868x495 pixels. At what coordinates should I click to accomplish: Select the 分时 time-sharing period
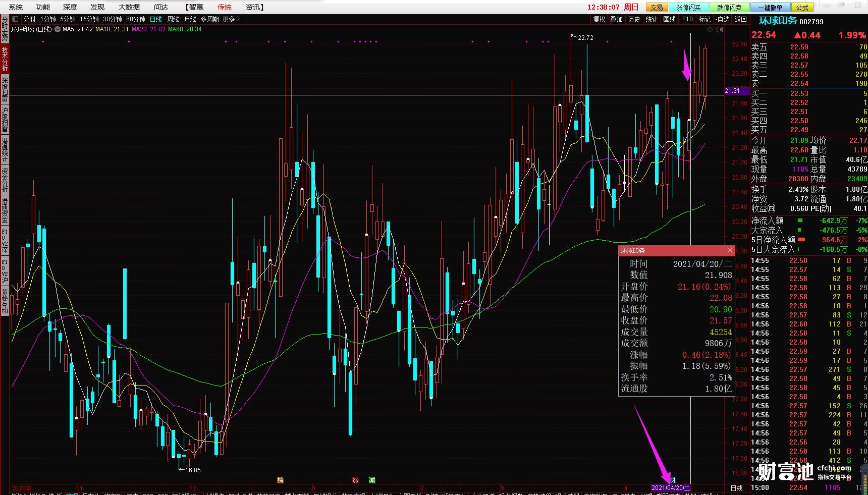coord(30,19)
